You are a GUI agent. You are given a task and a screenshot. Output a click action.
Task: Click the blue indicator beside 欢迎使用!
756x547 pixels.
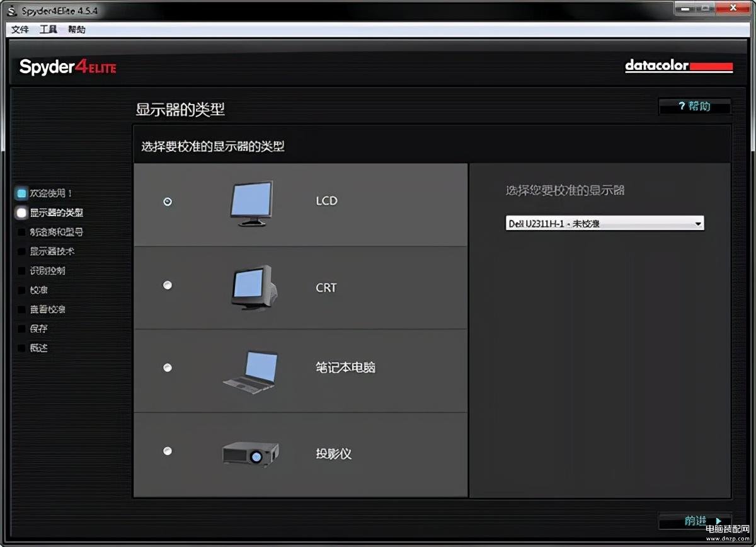(x=21, y=193)
